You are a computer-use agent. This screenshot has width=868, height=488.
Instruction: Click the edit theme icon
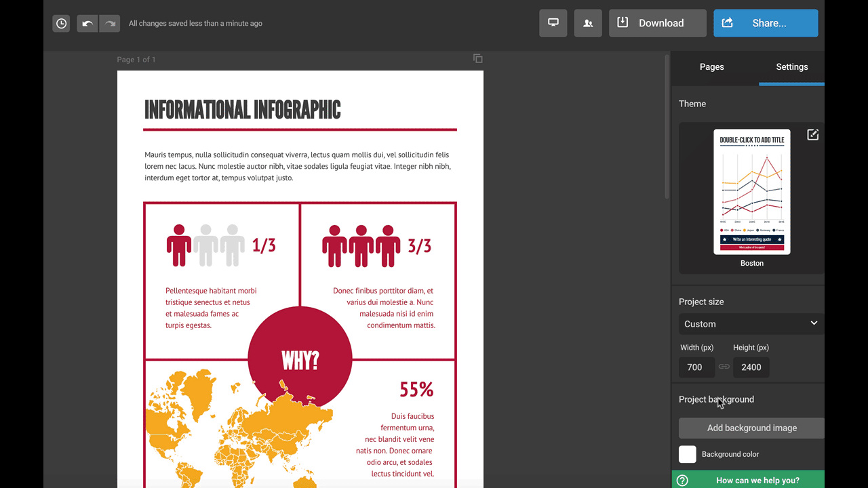812,135
